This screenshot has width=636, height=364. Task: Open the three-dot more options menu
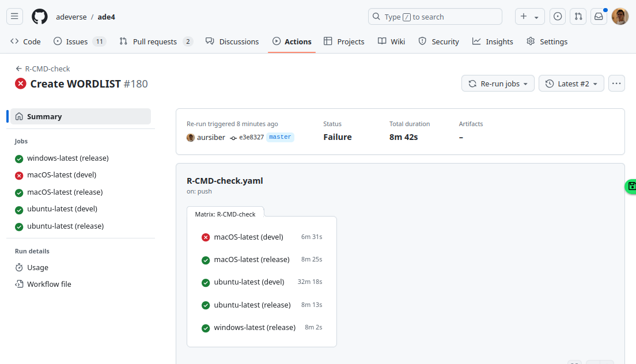(x=616, y=84)
